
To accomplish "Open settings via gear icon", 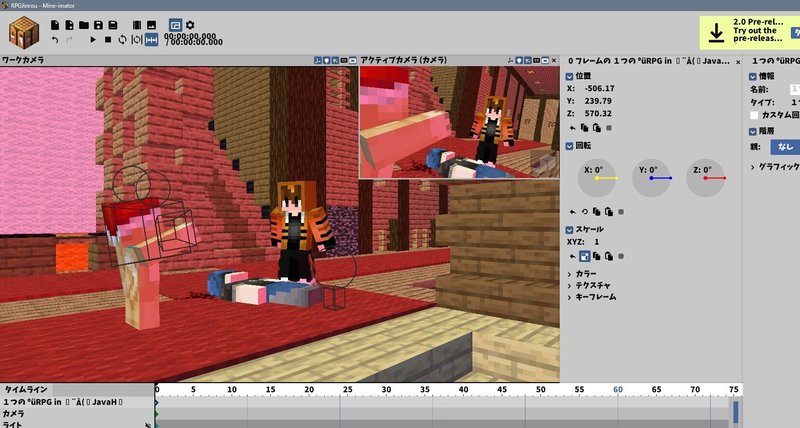I will coord(190,25).
